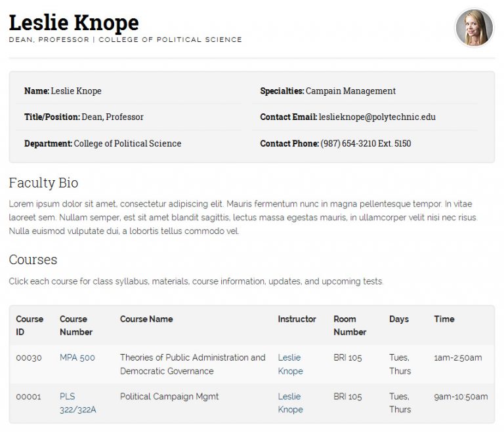Click the Political Campaign Mgmt course name

pyautogui.click(x=169, y=397)
